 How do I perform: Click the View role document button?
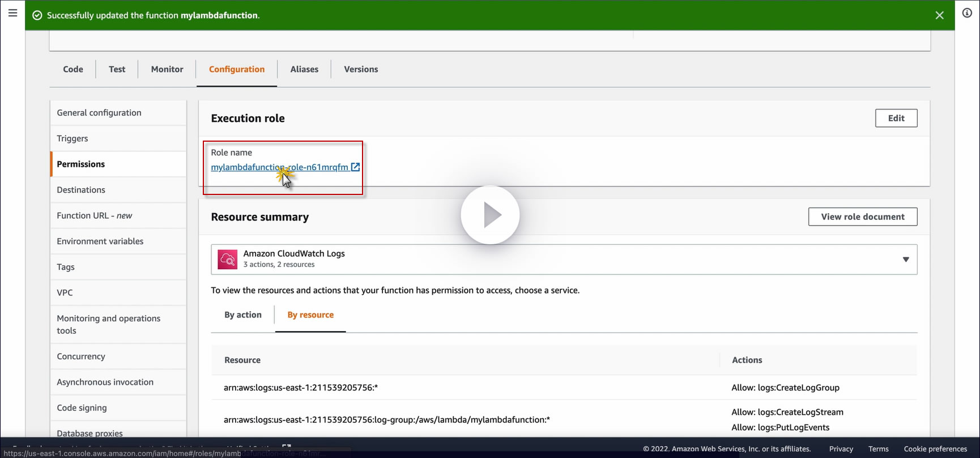863,217
